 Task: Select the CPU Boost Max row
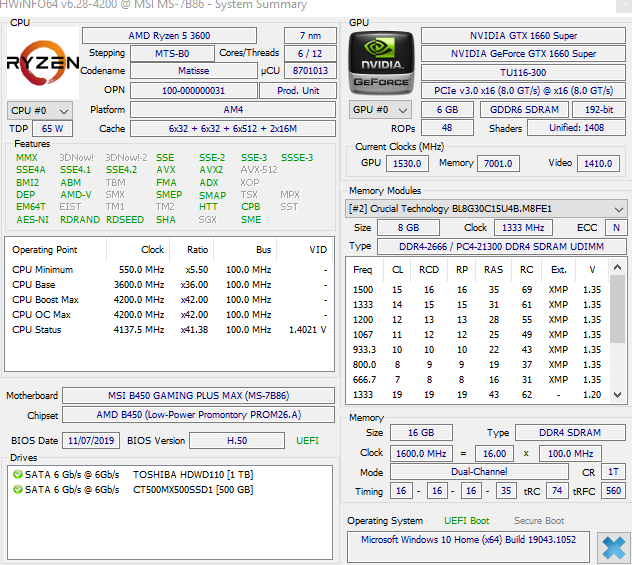(169, 300)
